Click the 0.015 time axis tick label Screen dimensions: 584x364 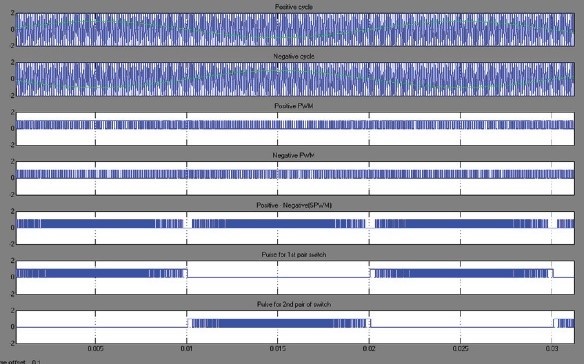(277, 349)
